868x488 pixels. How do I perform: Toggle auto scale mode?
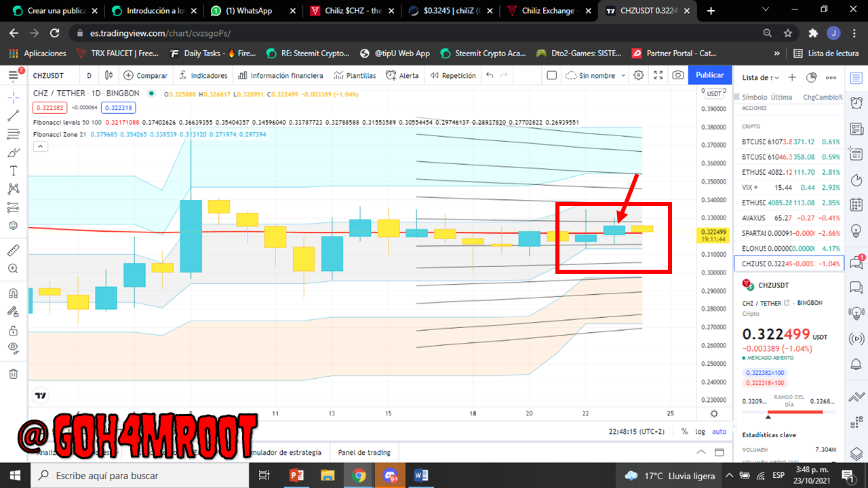pos(719,431)
